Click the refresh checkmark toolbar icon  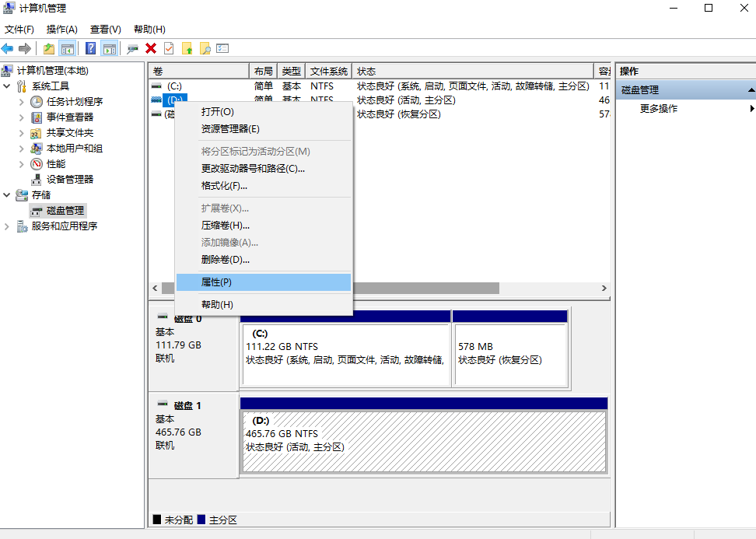pyautogui.click(x=168, y=48)
